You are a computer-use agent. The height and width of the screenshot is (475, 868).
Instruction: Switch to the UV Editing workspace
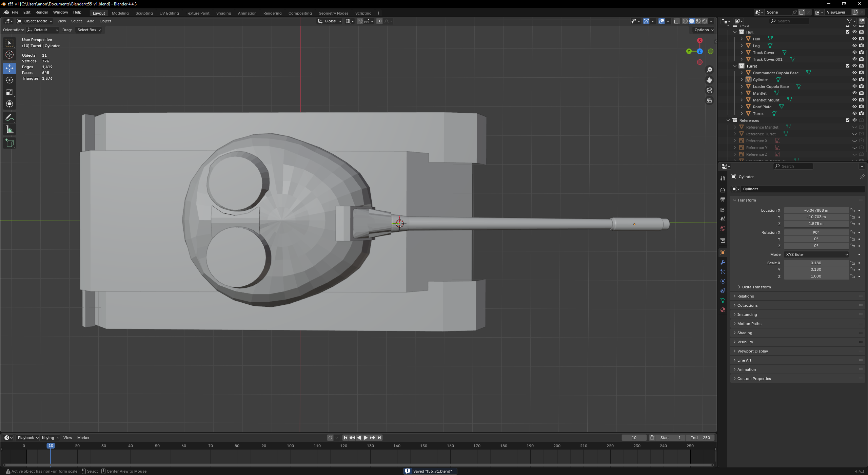(x=169, y=13)
